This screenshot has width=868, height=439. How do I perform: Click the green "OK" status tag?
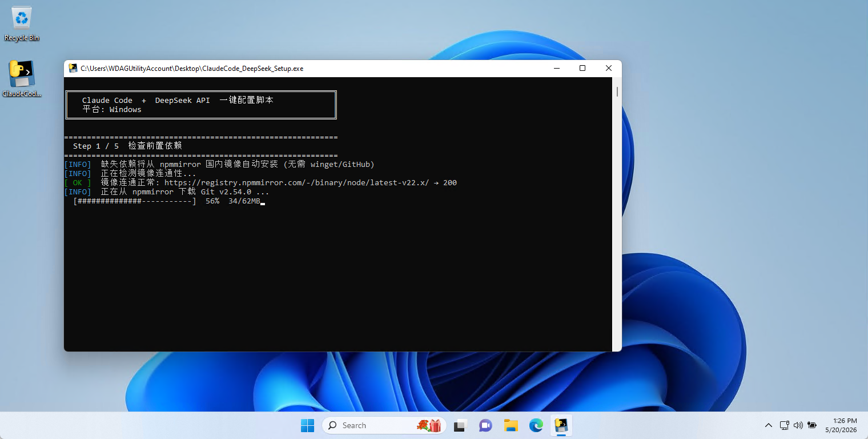pos(78,183)
